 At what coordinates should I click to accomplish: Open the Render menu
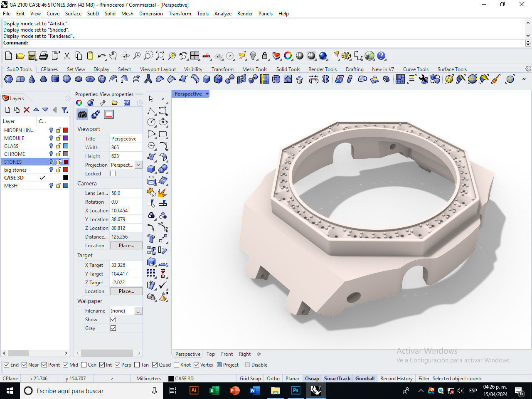(x=245, y=14)
